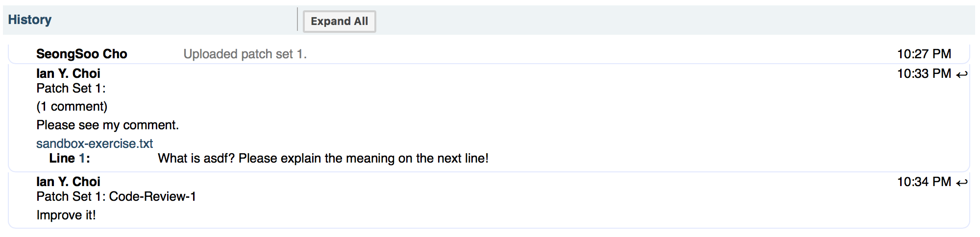Viewport: 980px width, 237px height.
Task: Click the 10:34 PM timestamp
Action: point(924,182)
